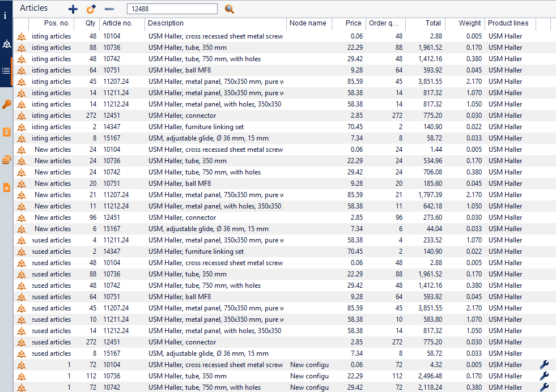
Task: Click into the article search field containing 12488
Action: click(x=172, y=9)
